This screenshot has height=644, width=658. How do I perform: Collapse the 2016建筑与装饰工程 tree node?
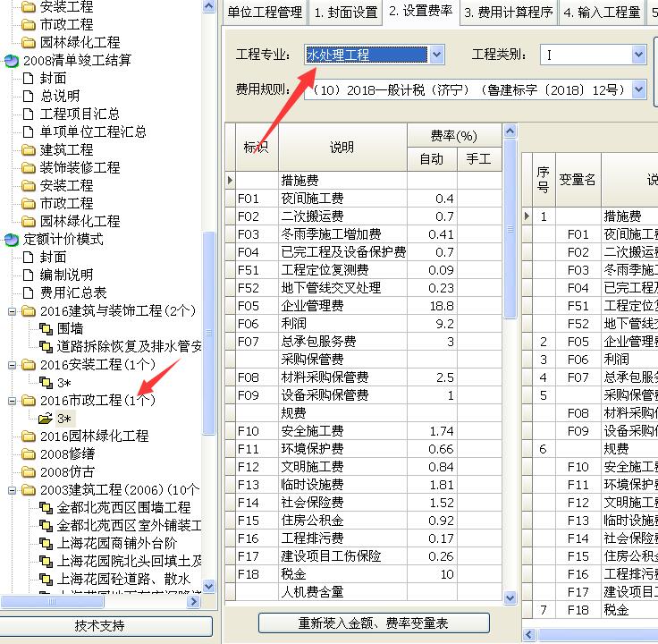(13, 311)
